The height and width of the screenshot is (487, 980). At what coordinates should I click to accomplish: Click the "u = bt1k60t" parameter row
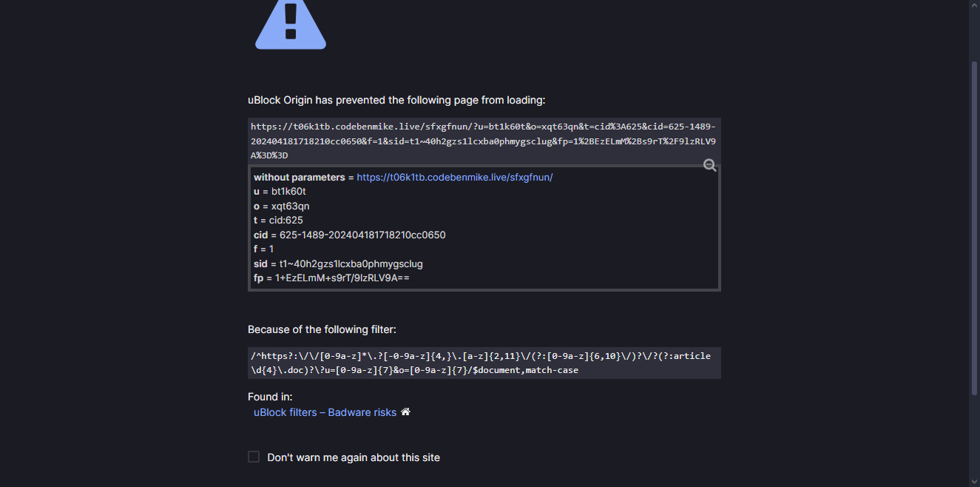pyautogui.click(x=280, y=192)
